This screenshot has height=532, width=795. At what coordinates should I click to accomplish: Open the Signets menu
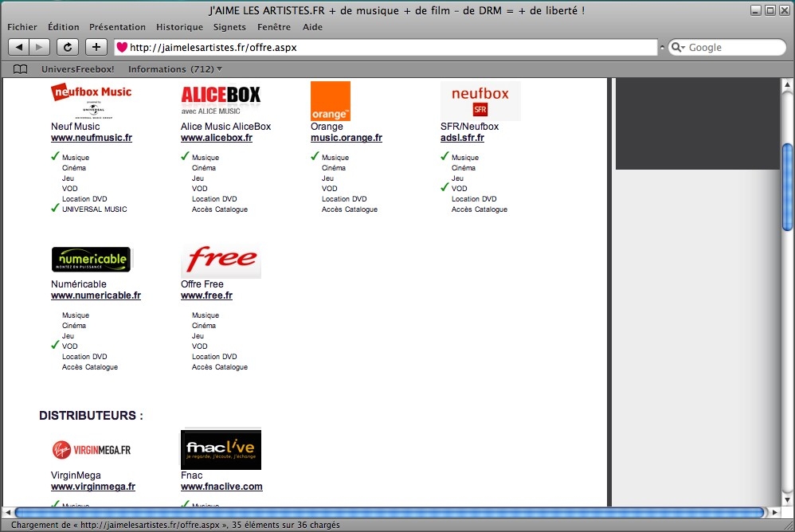coord(229,27)
